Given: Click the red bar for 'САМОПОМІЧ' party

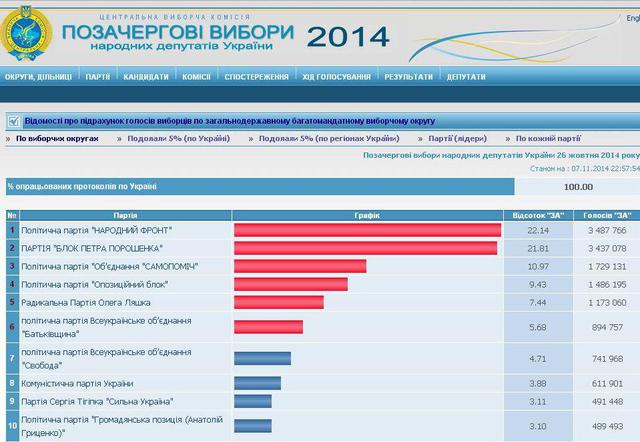Looking at the screenshot, I should point(300,265).
